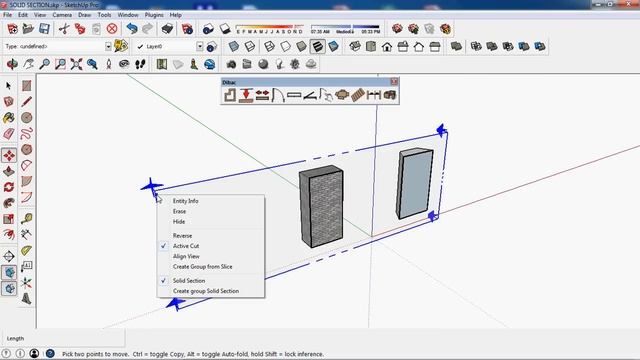The width and height of the screenshot is (640, 360).
Task: Open the Draw menu
Action: (x=84, y=15)
